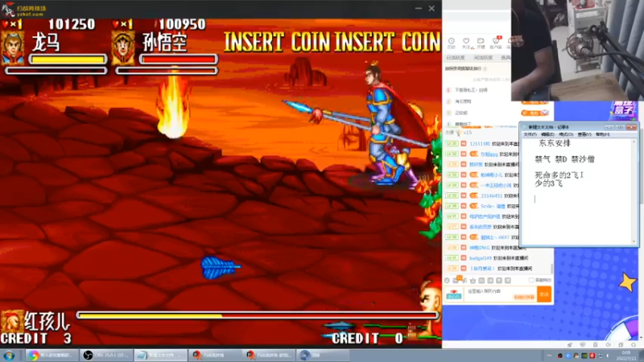The height and width of the screenshot is (362, 644).
Task: Open the gift box icon with orange badge
Action: [x=456, y=280]
